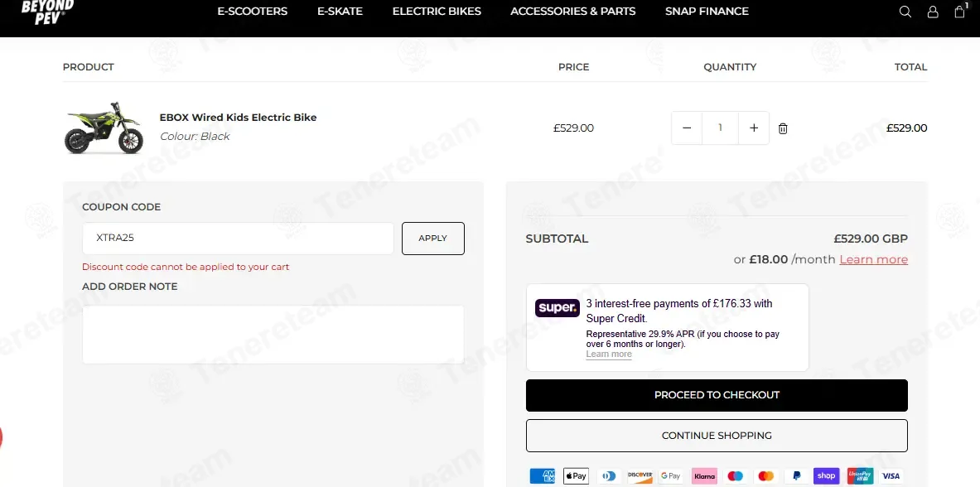
Task: Proceed to checkout
Action: [x=717, y=395]
